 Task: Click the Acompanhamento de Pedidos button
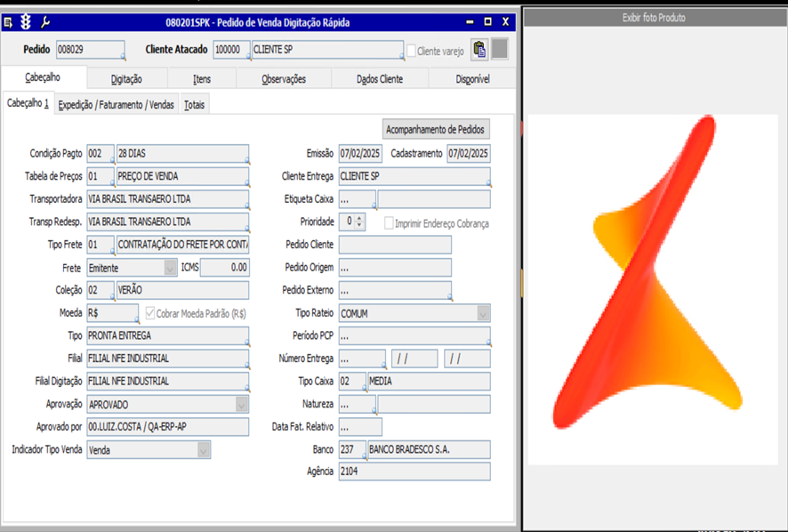point(435,129)
